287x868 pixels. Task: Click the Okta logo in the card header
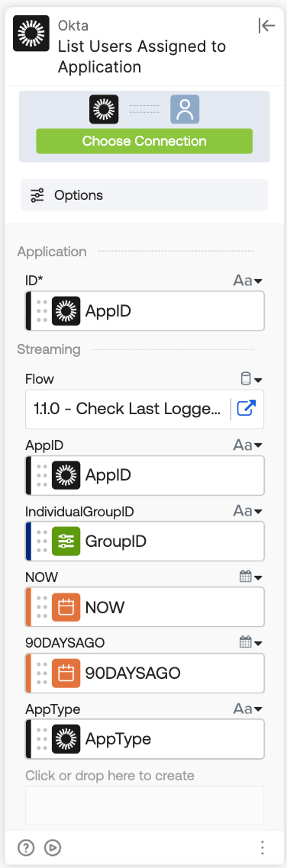tap(31, 34)
